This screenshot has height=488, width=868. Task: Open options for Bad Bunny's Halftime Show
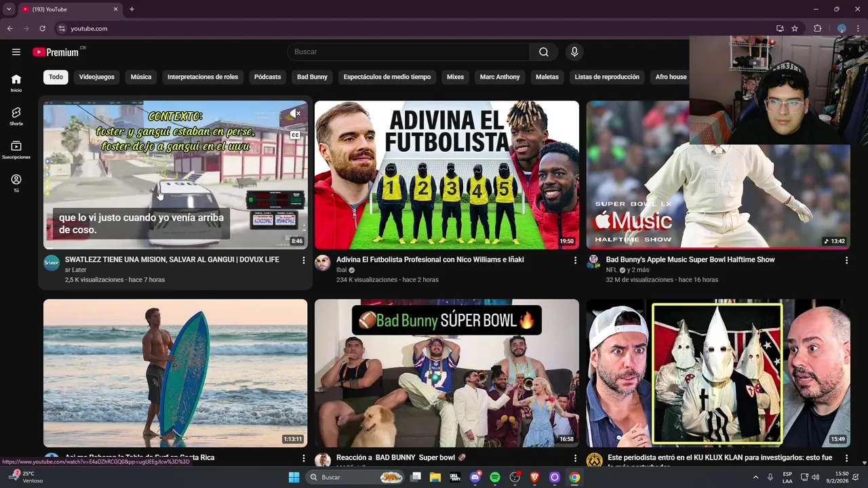(846, 260)
